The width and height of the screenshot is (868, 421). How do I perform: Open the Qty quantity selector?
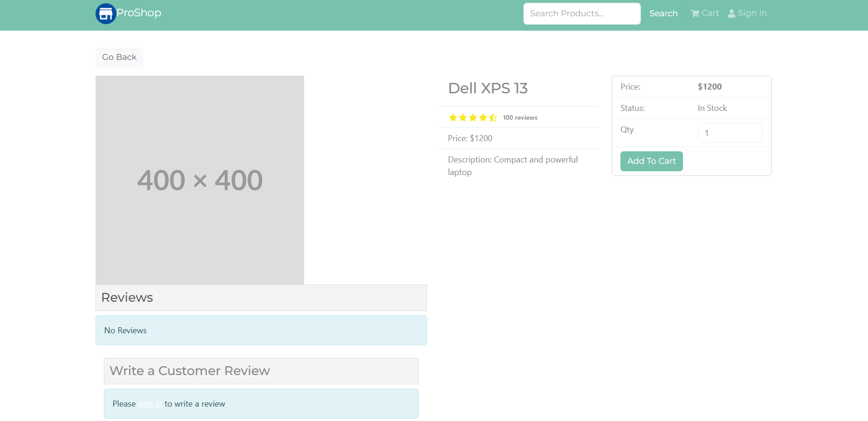tap(730, 133)
